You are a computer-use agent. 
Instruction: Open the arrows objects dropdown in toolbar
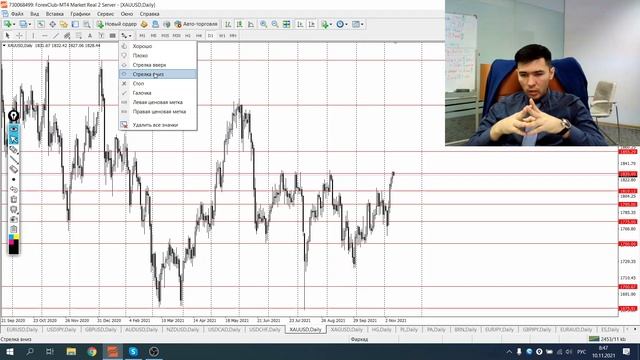(130, 36)
